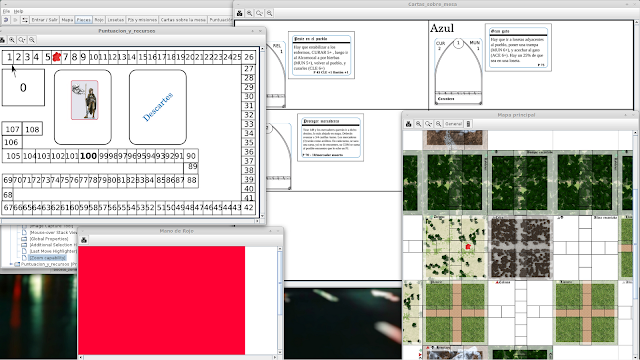
Task: Click the Gran gato card in Azul area
Action: point(518,47)
